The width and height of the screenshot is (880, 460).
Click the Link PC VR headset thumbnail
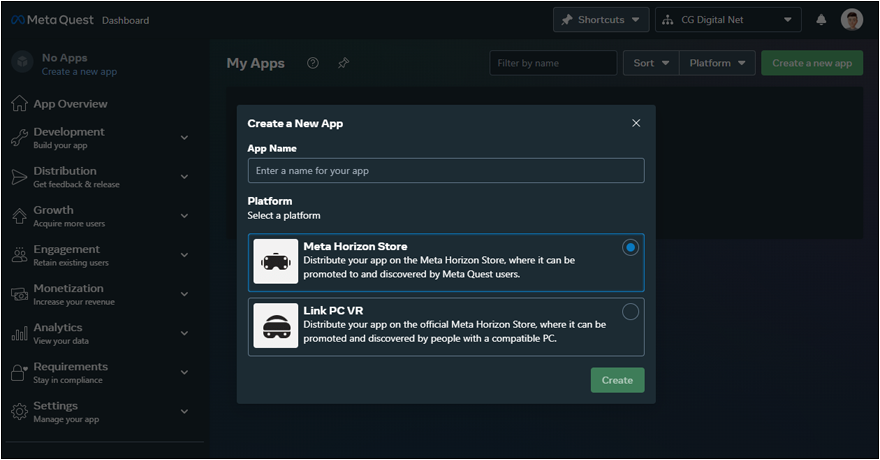[276, 325]
